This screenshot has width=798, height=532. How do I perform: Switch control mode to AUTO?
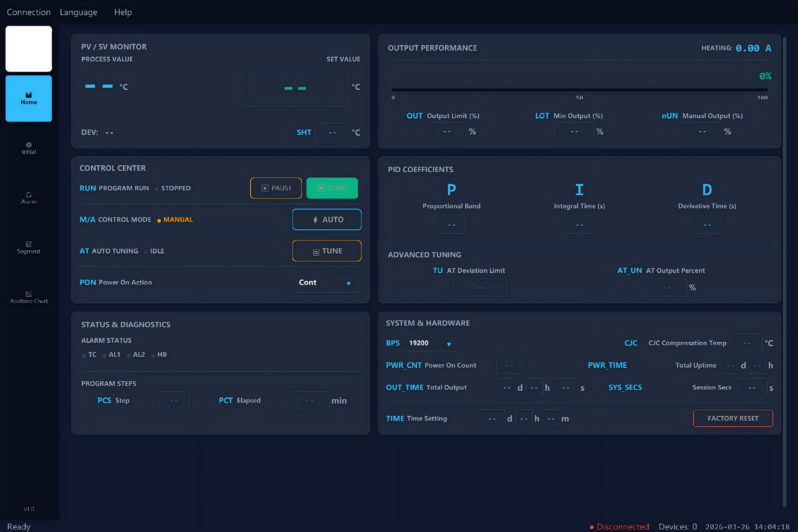(x=326, y=220)
